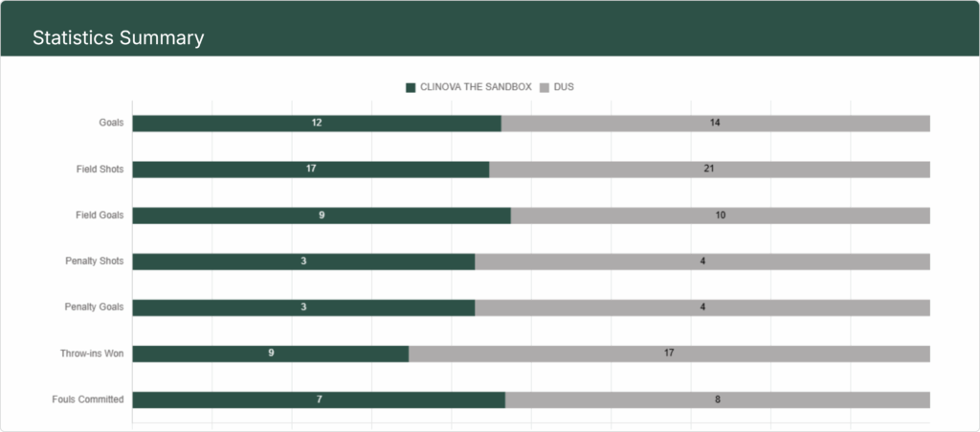
Task: Select the gray Goals bar showing 14
Action: coord(715,124)
